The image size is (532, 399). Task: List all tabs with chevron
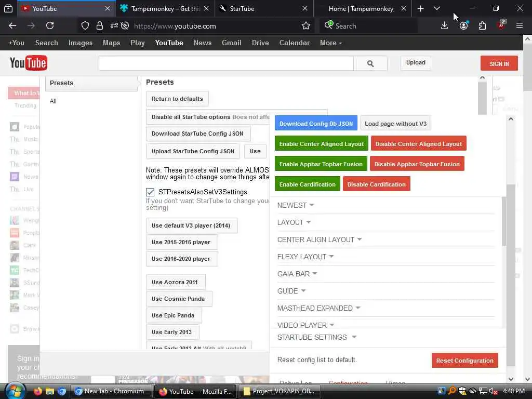[436, 8]
